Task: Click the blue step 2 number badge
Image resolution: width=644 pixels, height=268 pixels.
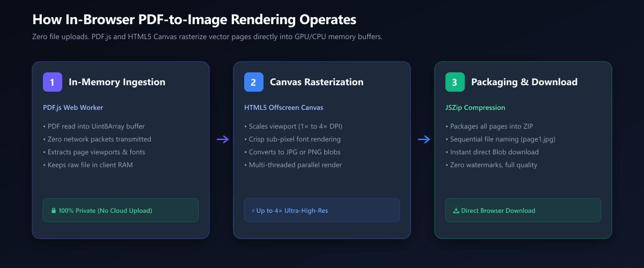Action: pyautogui.click(x=254, y=82)
